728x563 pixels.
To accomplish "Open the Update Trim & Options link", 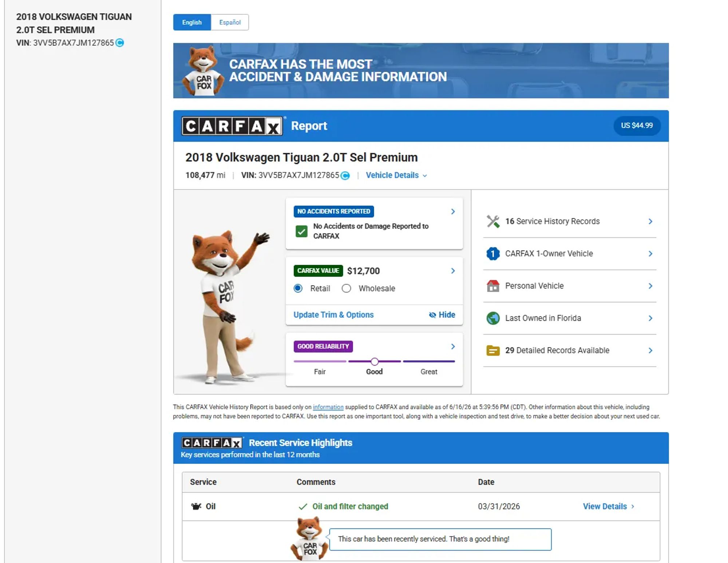I will (x=333, y=315).
